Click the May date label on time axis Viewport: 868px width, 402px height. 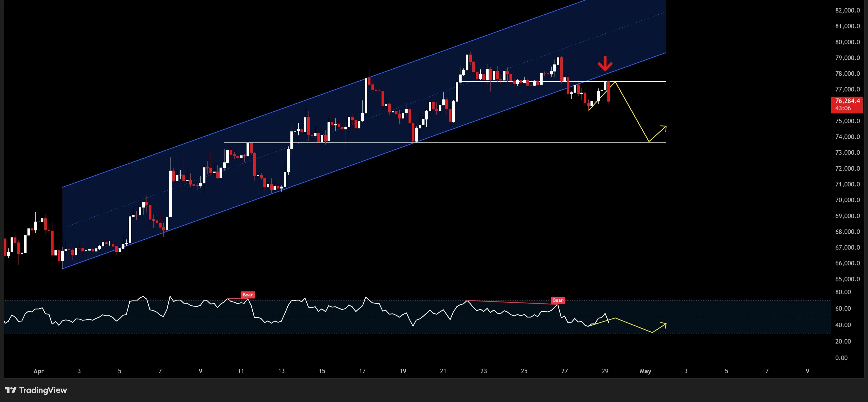[x=645, y=371]
